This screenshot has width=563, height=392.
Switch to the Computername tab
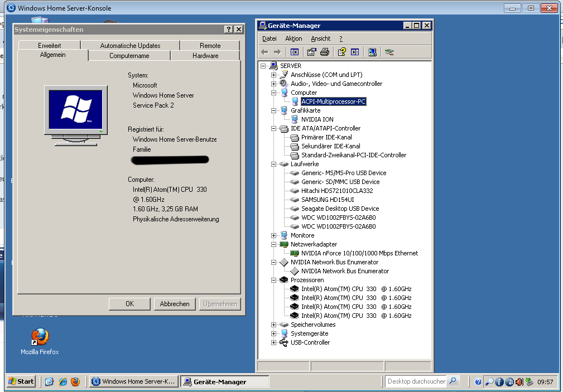click(129, 56)
